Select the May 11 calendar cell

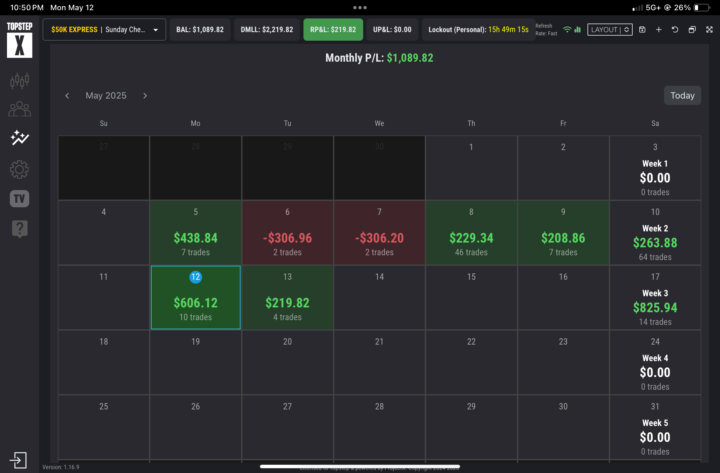click(104, 298)
